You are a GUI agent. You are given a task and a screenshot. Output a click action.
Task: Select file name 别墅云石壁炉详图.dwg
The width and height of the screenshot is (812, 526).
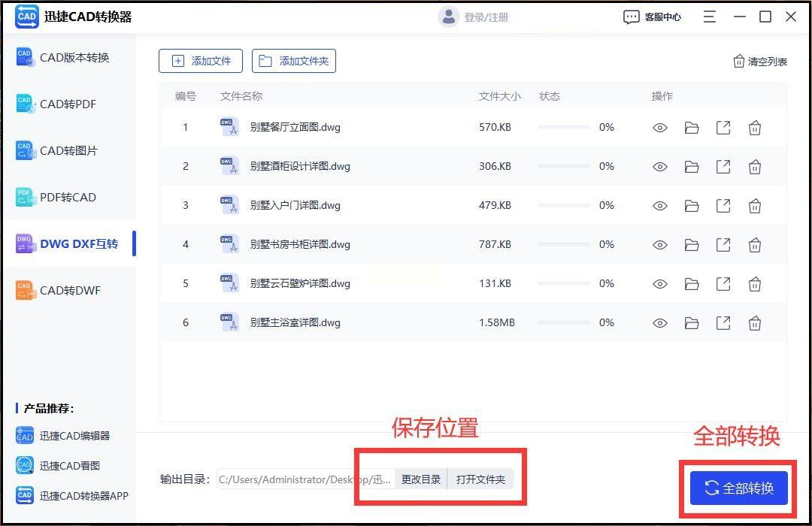[300, 284]
